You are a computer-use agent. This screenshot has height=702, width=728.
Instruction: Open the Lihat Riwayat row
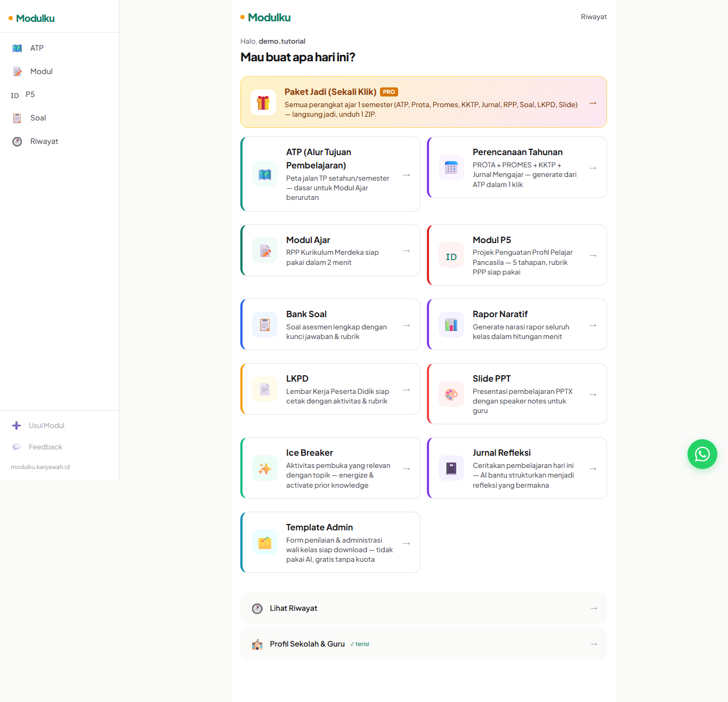[424, 608]
